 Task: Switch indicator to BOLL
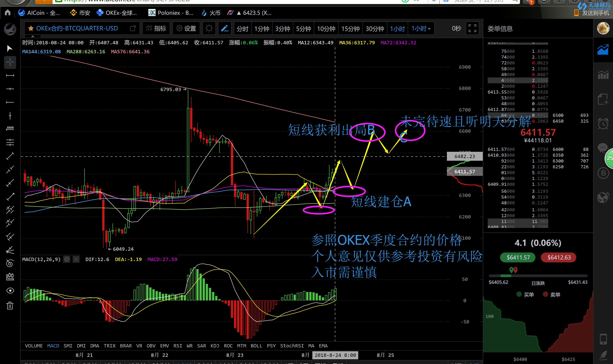click(256, 346)
